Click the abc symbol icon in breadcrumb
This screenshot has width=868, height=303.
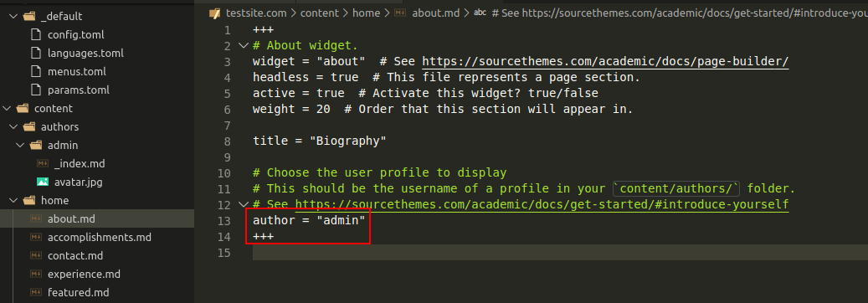point(480,13)
